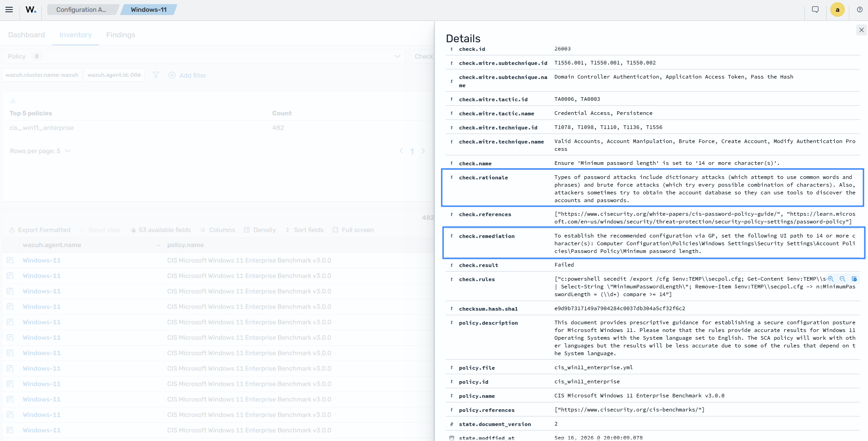
Task: Open the Density options
Action: click(260, 230)
